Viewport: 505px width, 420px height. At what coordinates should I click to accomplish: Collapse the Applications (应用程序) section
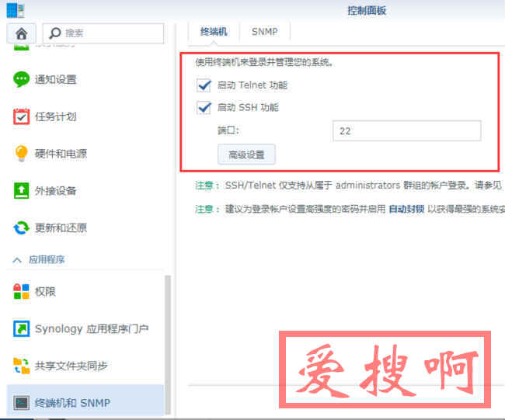tap(16, 260)
